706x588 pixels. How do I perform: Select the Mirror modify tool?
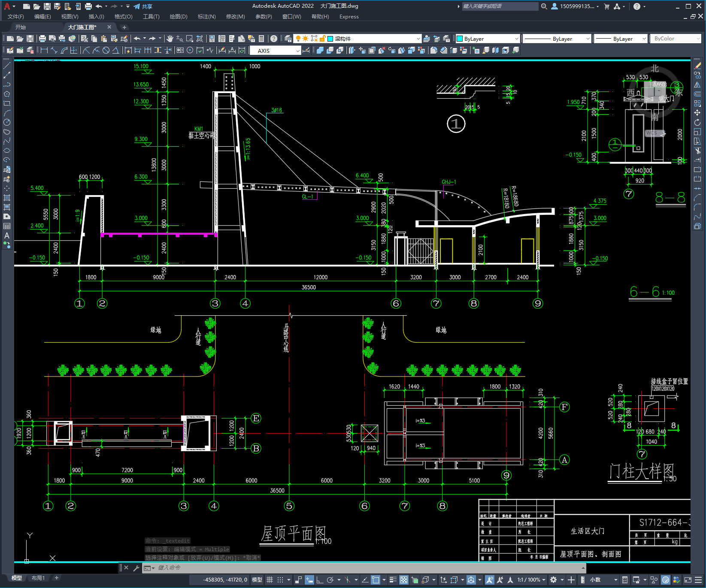[697, 84]
